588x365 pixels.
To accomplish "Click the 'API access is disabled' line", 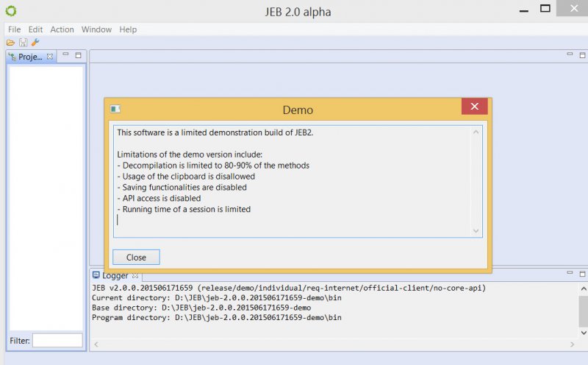I will [x=159, y=198].
